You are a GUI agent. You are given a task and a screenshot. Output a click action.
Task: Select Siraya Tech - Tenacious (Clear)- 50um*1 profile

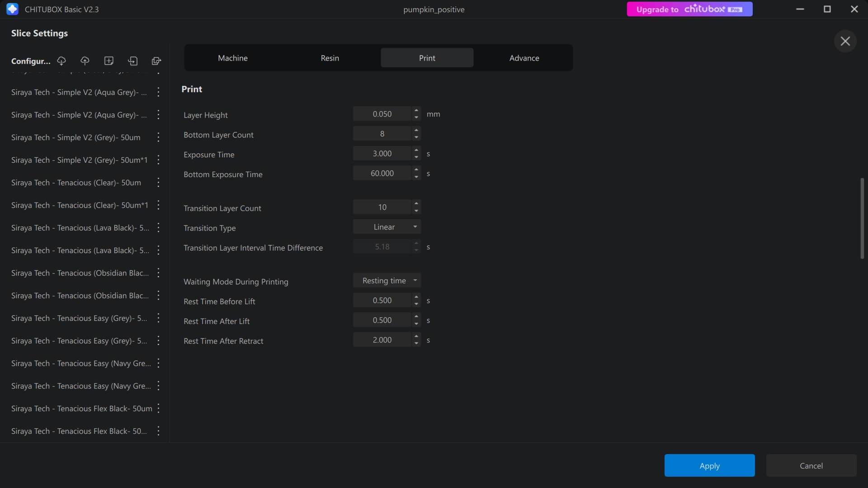[80, 205]
